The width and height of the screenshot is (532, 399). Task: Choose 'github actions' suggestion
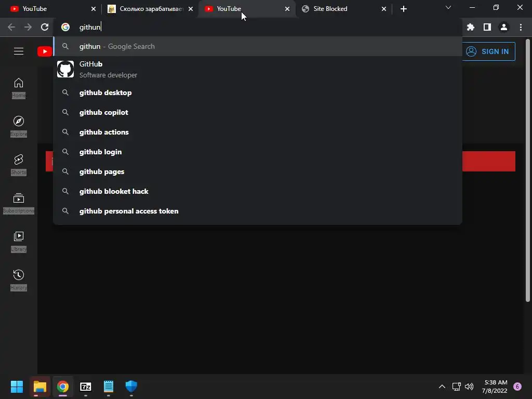[x=258, y=132]
